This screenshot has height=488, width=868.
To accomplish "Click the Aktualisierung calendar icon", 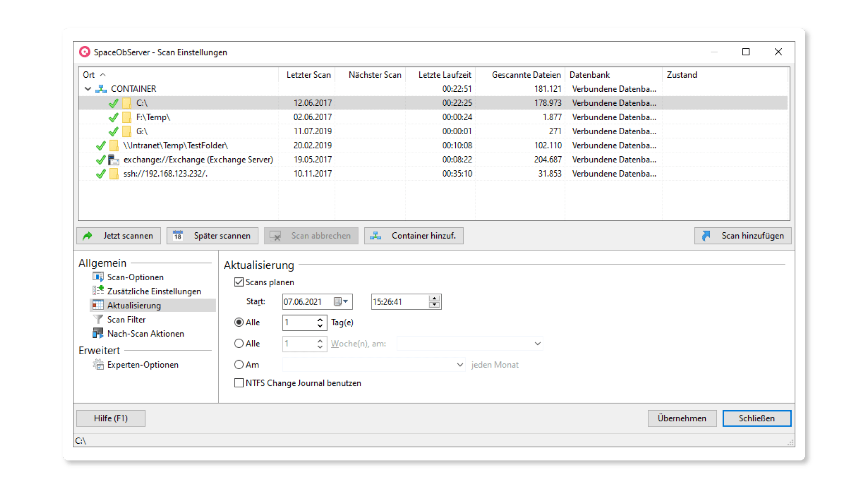I will coord(98,305).
